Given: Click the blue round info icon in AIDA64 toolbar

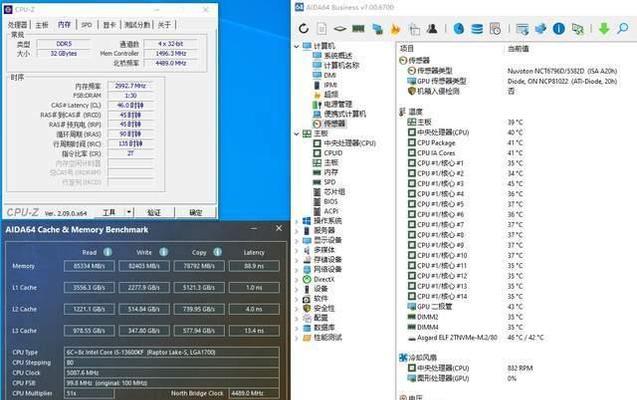Looking at the screenshot, I should (x=559, y=28).
